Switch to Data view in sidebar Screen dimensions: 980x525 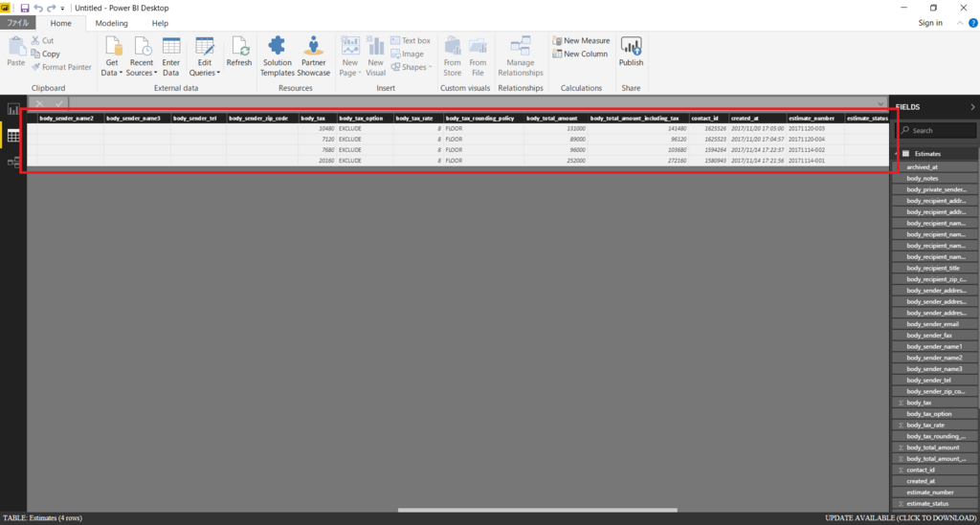coord(13,136)
